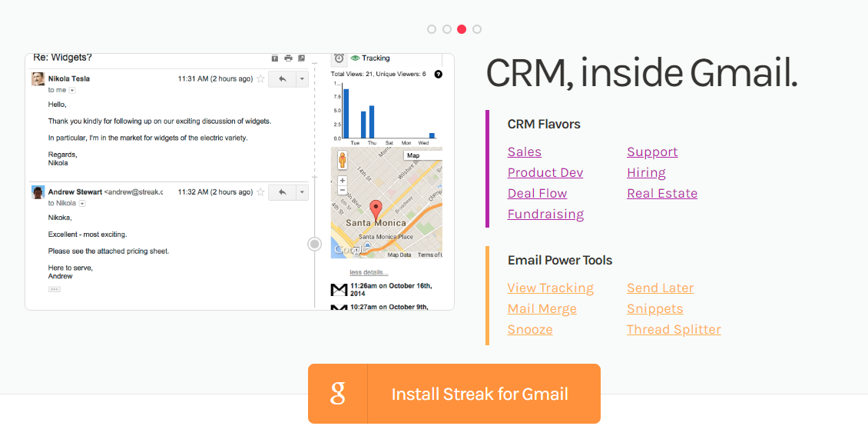Click the Google logo on the map

tap(350, 250)
